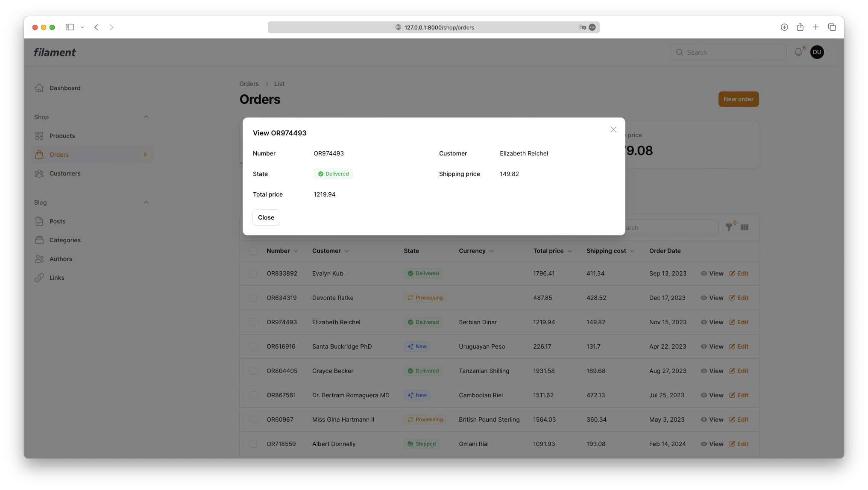Select checkbox for order OR616916
This screenshot has width=868, height=490.
click(x=253, y=346)
